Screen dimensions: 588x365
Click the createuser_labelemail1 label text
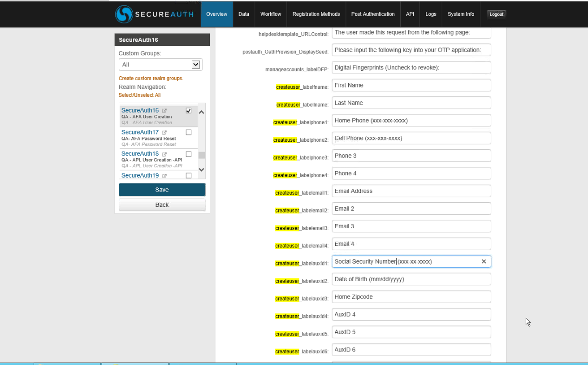click(x=302, y=193)
